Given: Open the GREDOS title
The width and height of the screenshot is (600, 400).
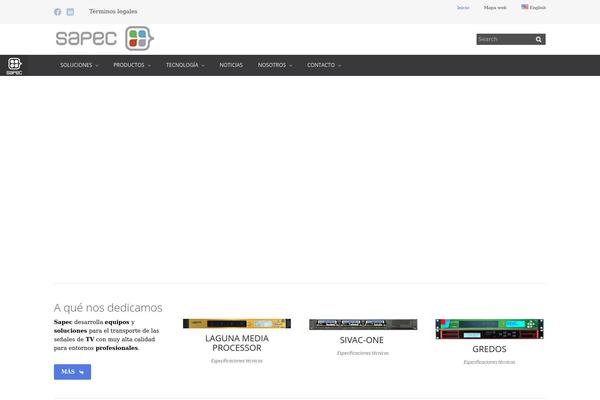Looking at the screenshot, I should click(489, 349).
